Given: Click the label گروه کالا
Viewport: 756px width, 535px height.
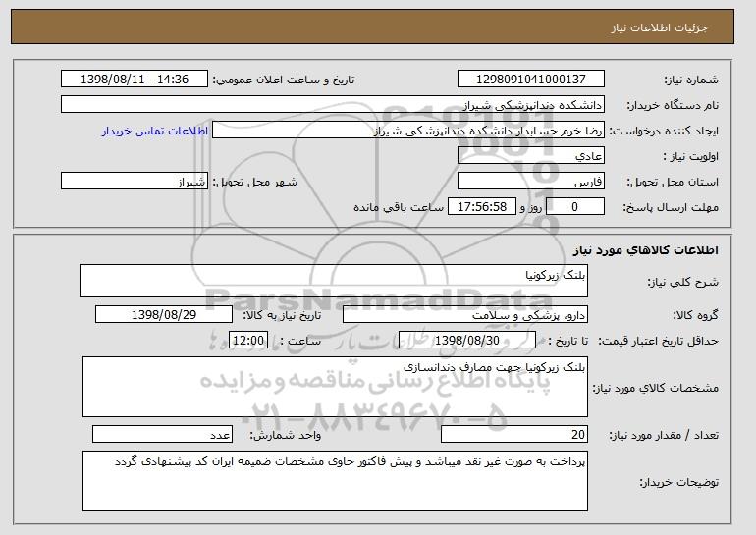Looking at the screenshot, I should tap(696, 315).
